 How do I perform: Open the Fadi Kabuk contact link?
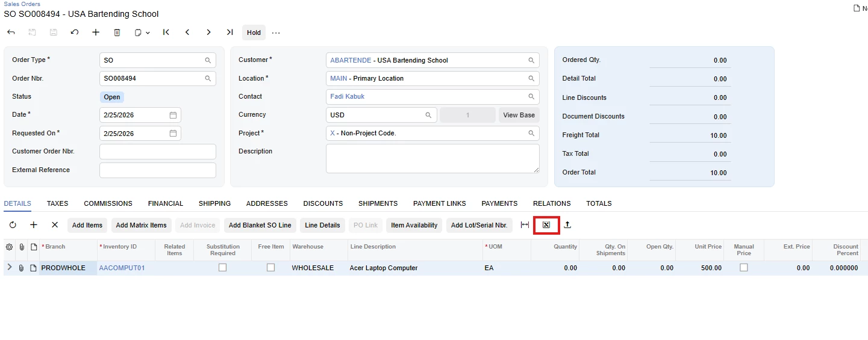point(347,96)
